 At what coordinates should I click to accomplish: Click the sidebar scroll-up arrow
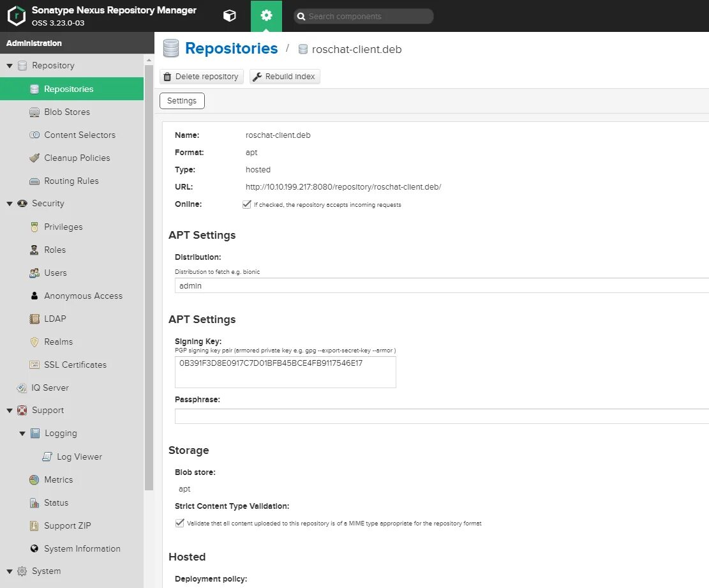(149, 60)
